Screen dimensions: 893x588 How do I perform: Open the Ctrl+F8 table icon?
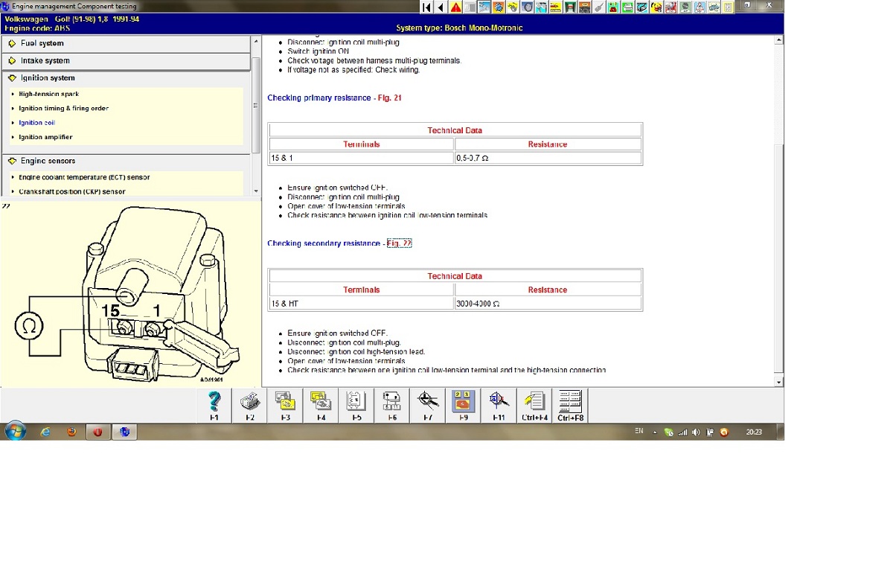click(571, 402)
